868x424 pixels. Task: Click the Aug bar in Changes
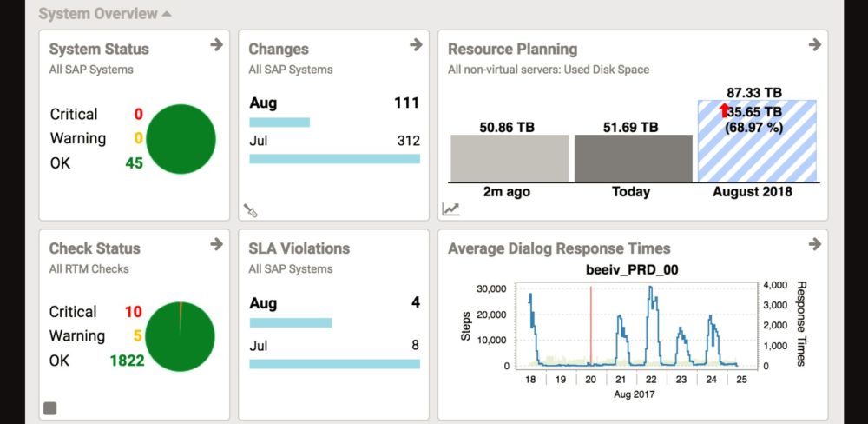[x=279, y=123]
